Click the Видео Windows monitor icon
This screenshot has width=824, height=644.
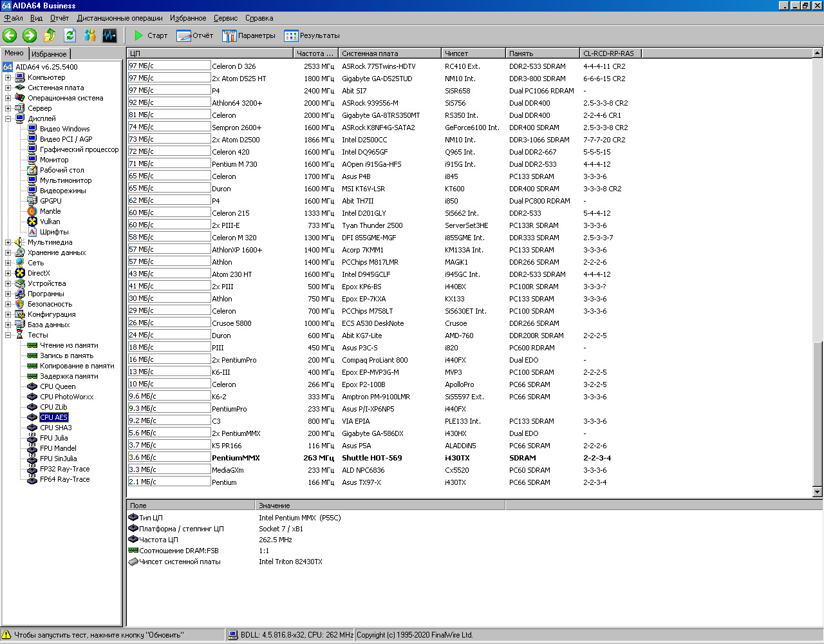coord(32,129)
